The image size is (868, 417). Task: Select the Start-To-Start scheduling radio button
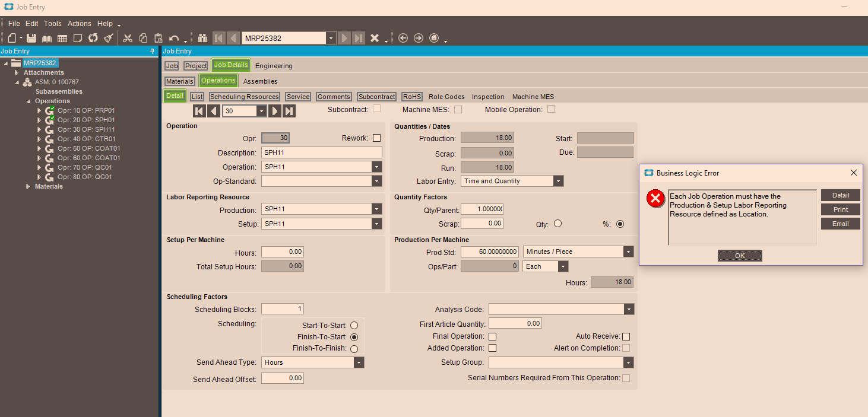(354, 326)
